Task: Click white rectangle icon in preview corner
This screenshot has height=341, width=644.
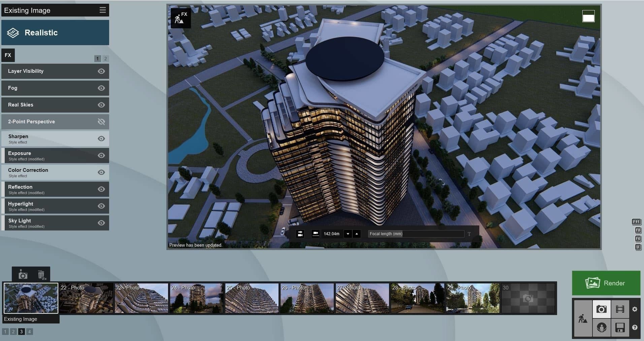Action: pos(588,16)
